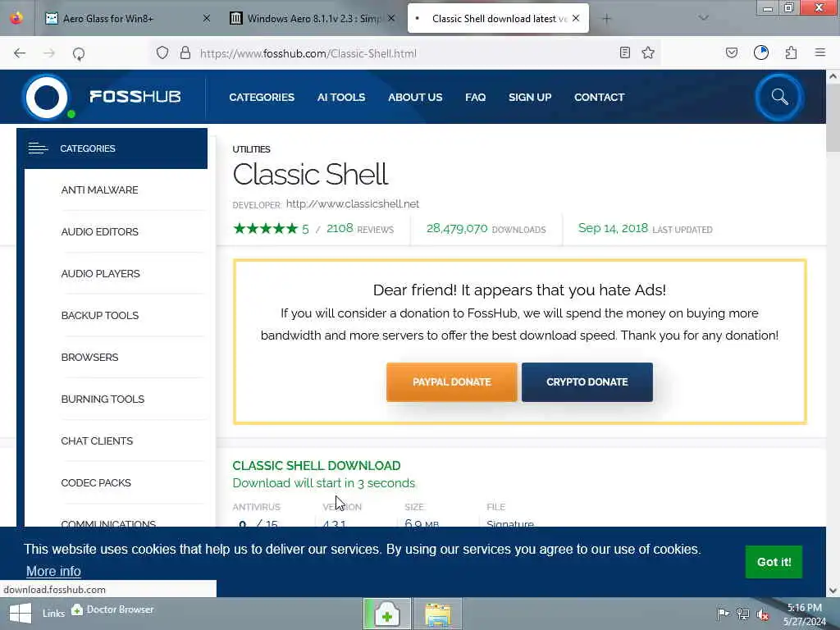Click the Signature file link
Viewport: 840px width, 630px height.
(510, 523)
